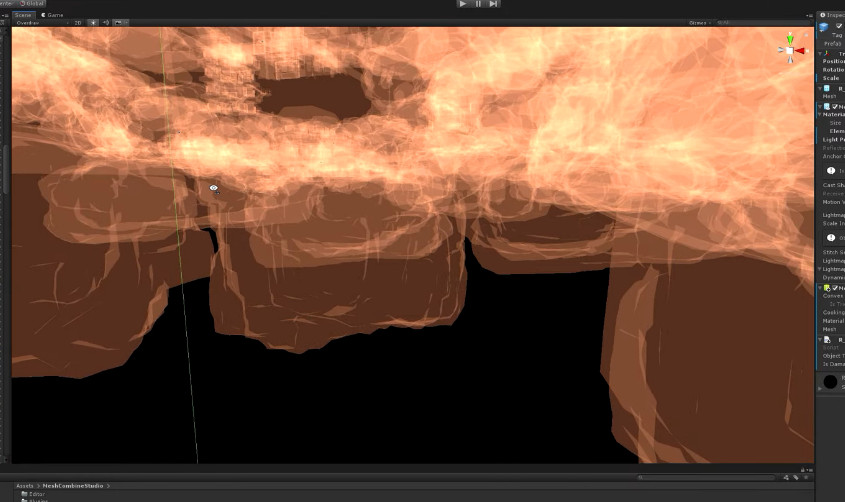The image size is (845, 502).
Task: Expand the material foldout arrow
Action: (820, 388)
